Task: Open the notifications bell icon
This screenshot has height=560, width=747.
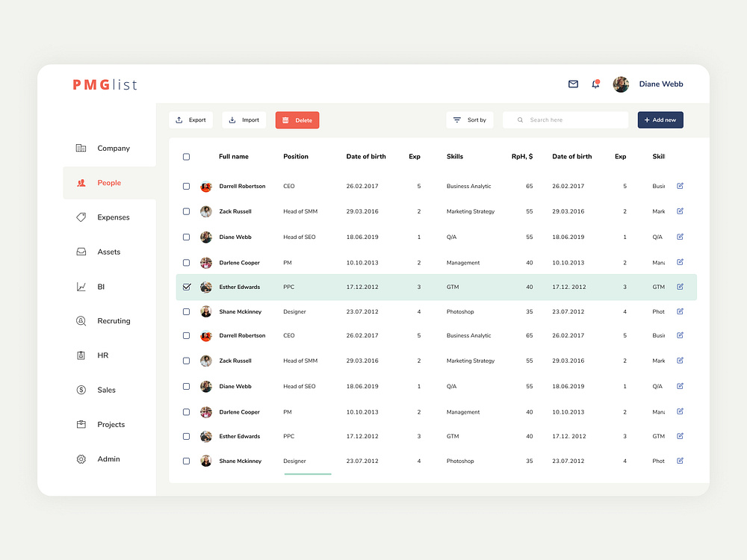Action: [x=595, y=84]
